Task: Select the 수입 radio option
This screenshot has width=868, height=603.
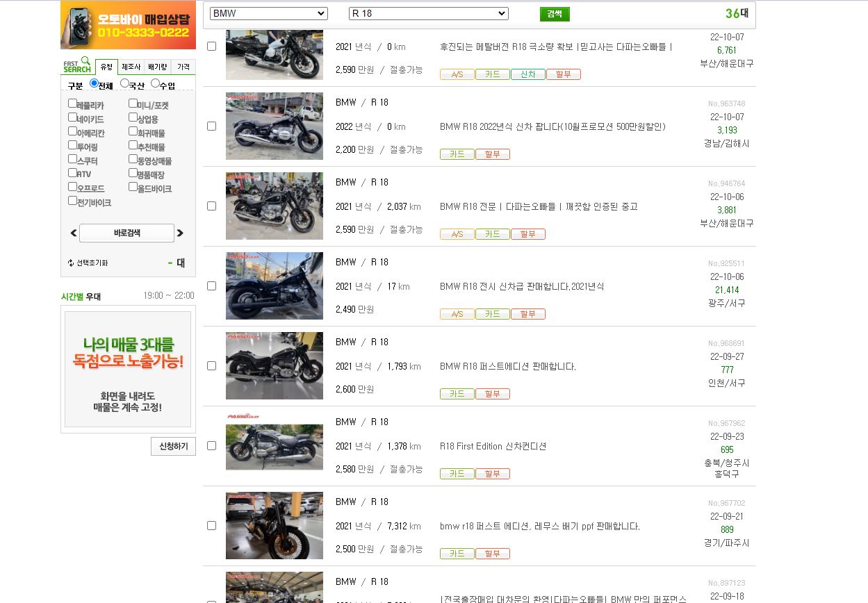Action: pyautogui.click(x=155, y=83)
